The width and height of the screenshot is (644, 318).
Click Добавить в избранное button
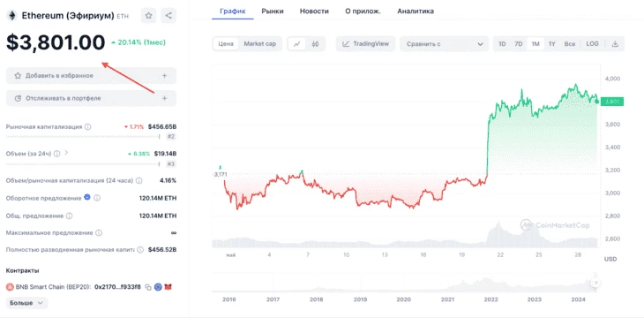pos(91,76)
